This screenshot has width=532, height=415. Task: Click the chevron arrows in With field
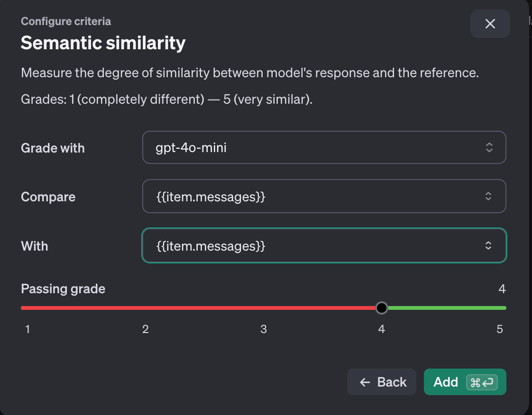coord(488,245)
